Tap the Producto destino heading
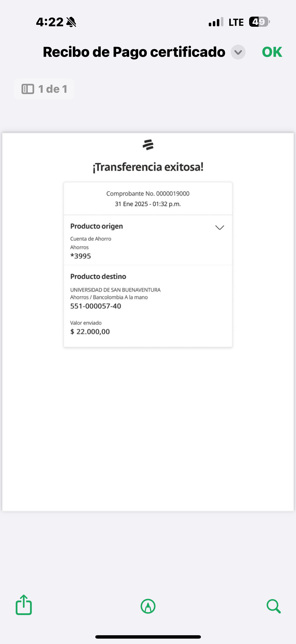 click(x=98, y=276)
